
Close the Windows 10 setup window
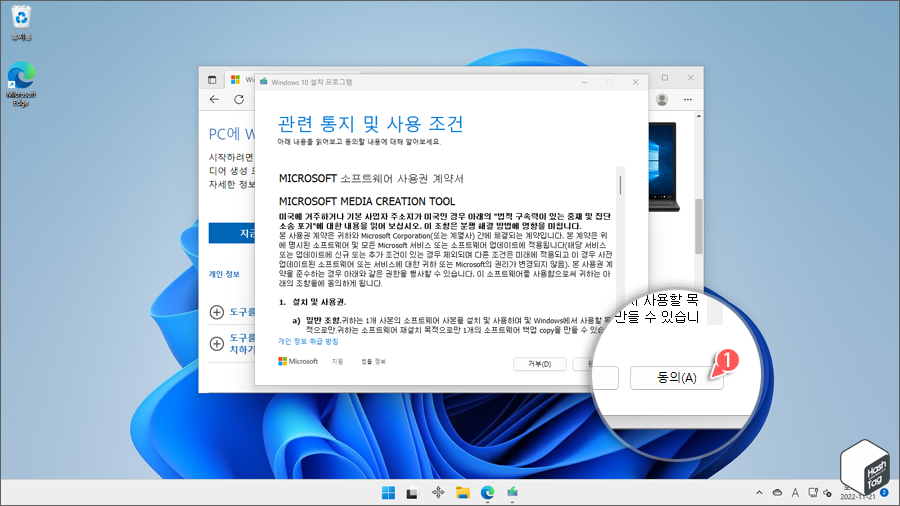635,82
